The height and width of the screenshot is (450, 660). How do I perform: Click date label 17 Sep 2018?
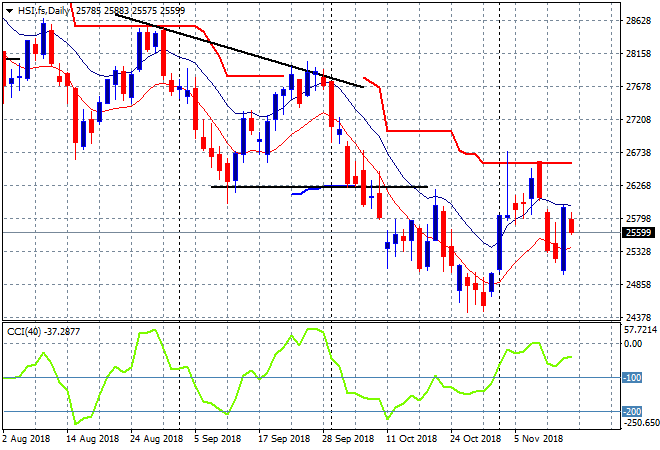(x=284, y=439)
